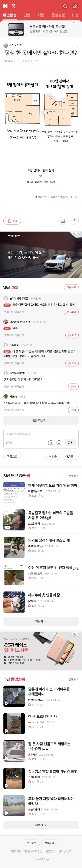The image size is (82, 868).
Task: Open emoji picker in comment box
Action: [x=59, y=443]
